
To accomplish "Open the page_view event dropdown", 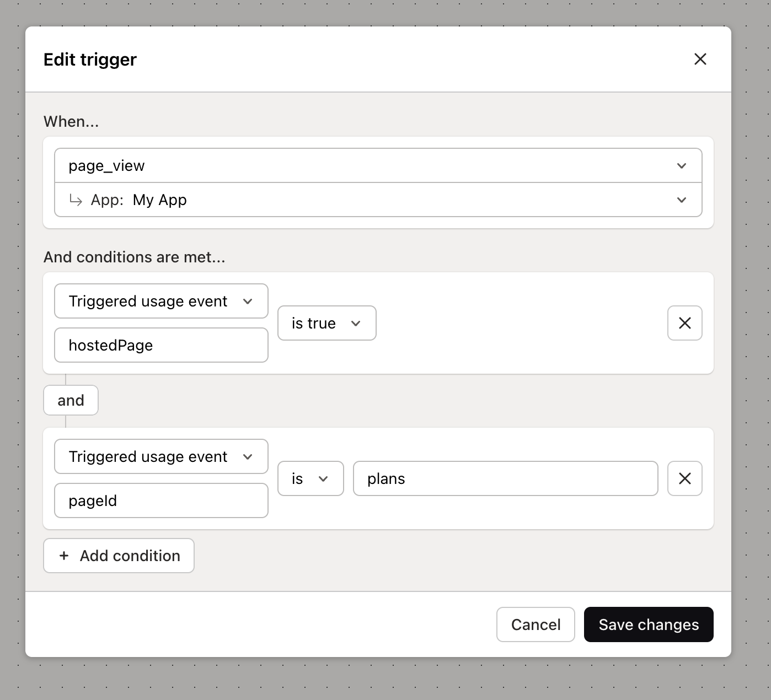I will coord(378,165).
